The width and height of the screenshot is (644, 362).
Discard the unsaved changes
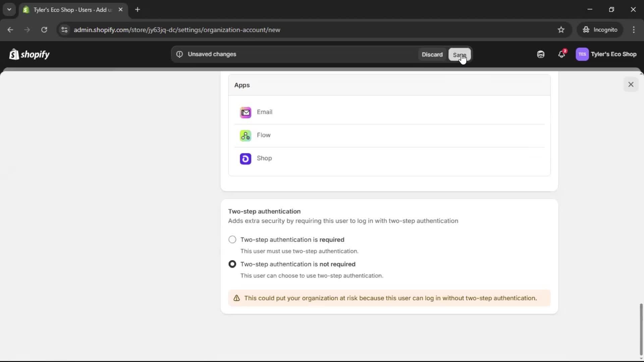click(432, 54)
